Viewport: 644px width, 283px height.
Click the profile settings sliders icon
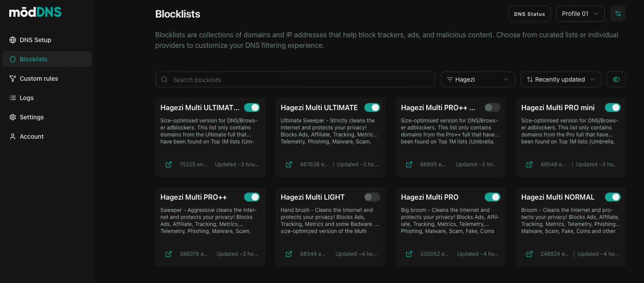coord(618,14)
